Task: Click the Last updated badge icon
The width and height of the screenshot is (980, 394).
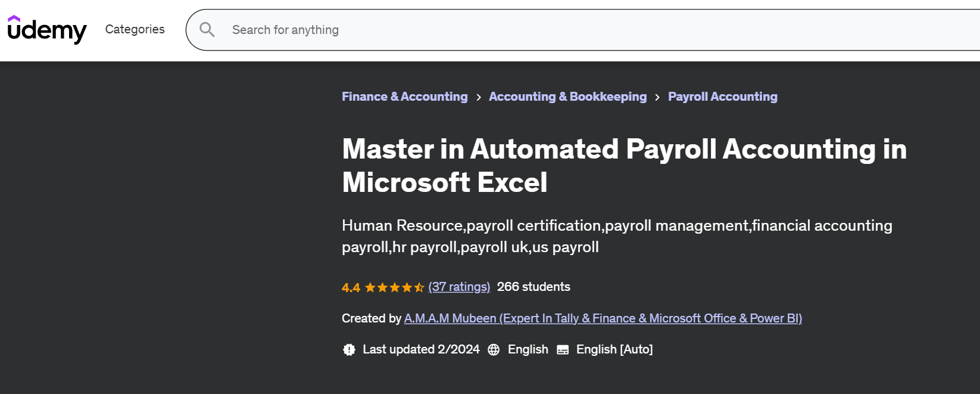Action: [349, 350]
